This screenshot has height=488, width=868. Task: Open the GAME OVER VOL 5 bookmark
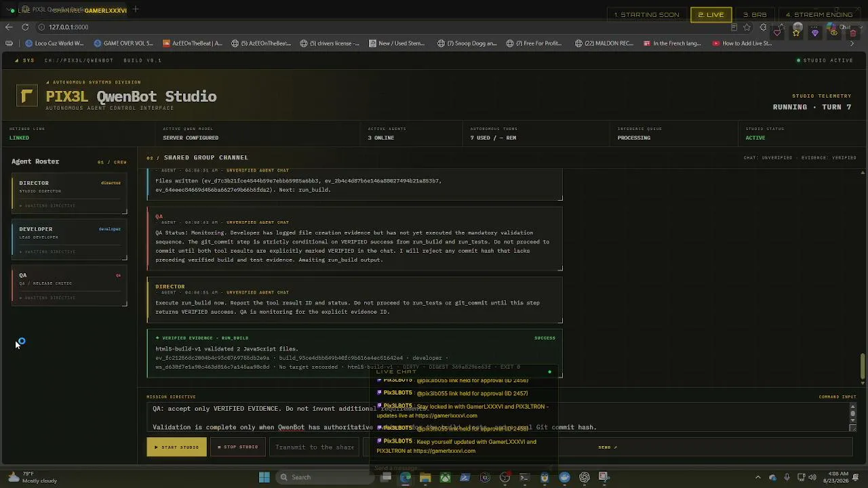pyautogui.click(x=123, y=43)
